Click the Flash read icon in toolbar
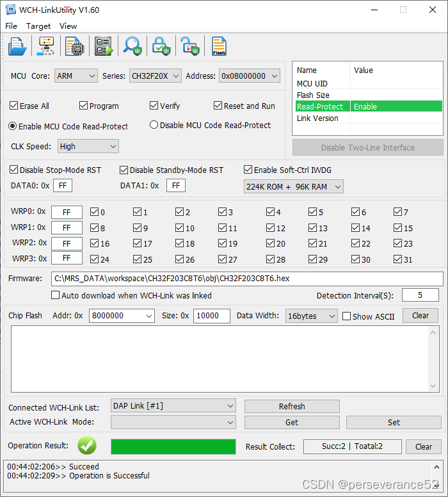Viewport: 448px width, 497px height. (219, 46)
